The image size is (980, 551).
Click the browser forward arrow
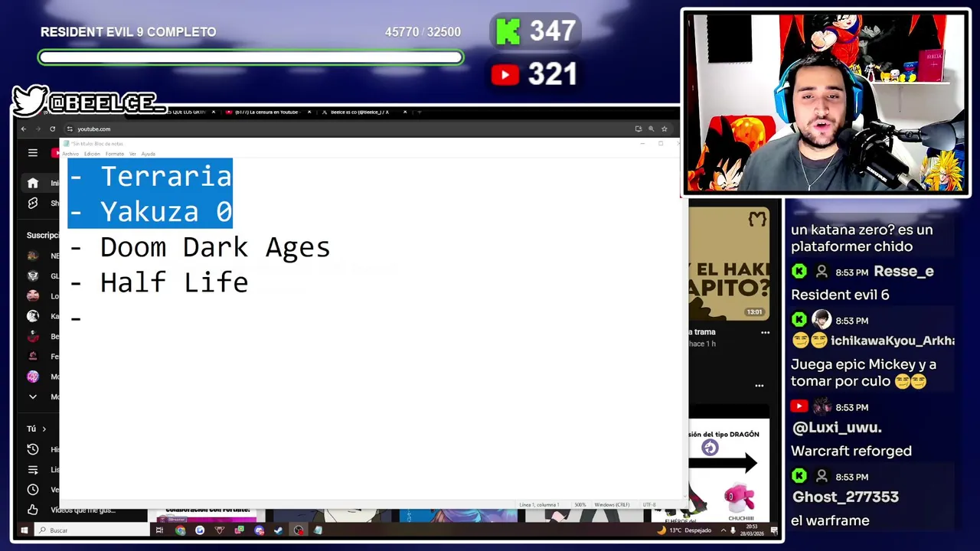pyautogui.click(x=38, y=129)
